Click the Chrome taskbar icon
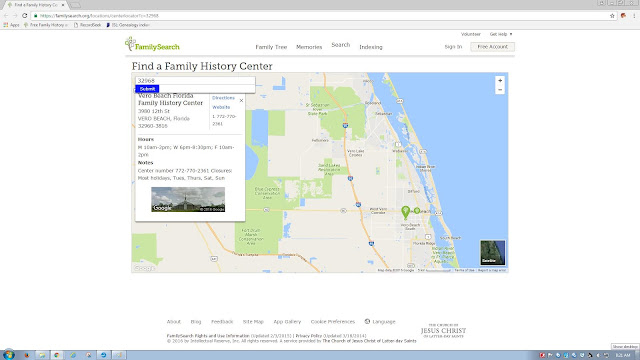The height and width of the screenshot is (360, 640). pos(56,355)
